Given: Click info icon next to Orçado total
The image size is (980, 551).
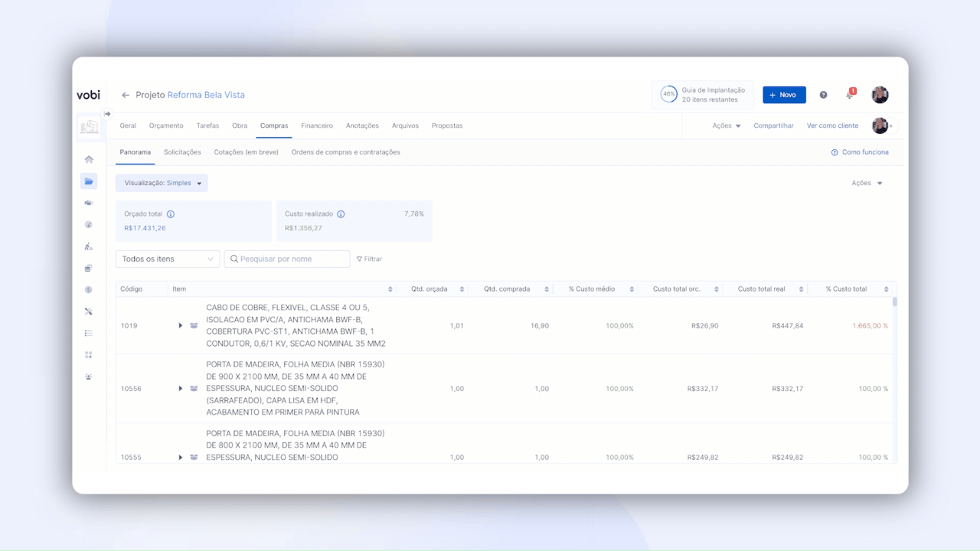Looking at the screenshot, I should [x=171, y=214].
